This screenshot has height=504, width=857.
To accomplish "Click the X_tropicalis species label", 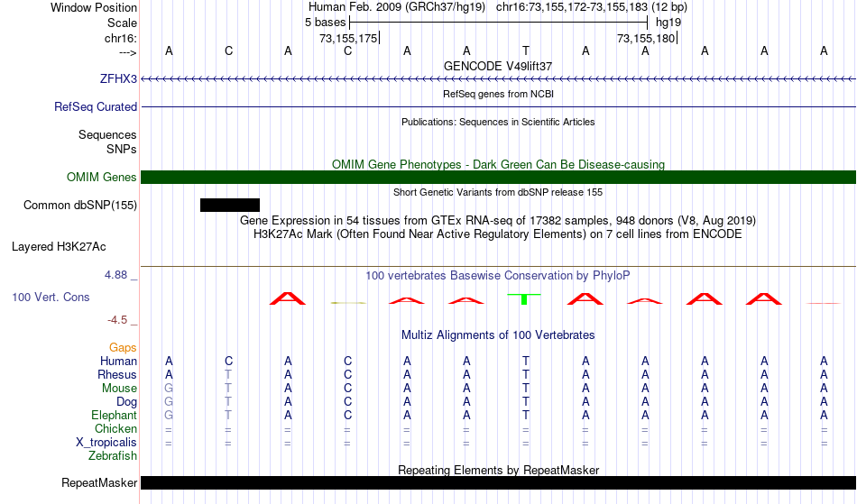I will pyautogui.click(x=106, y=443).
